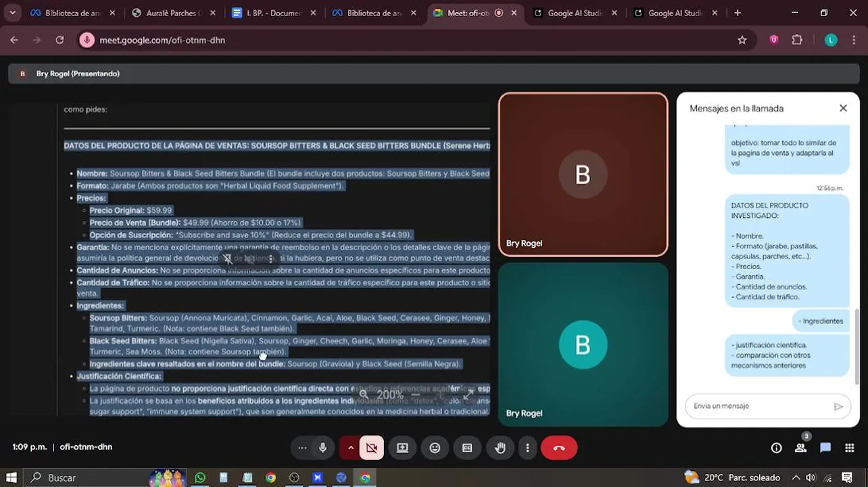The image size is (868, 487).
Task: Open meeting details info icon
Action: 776,448
